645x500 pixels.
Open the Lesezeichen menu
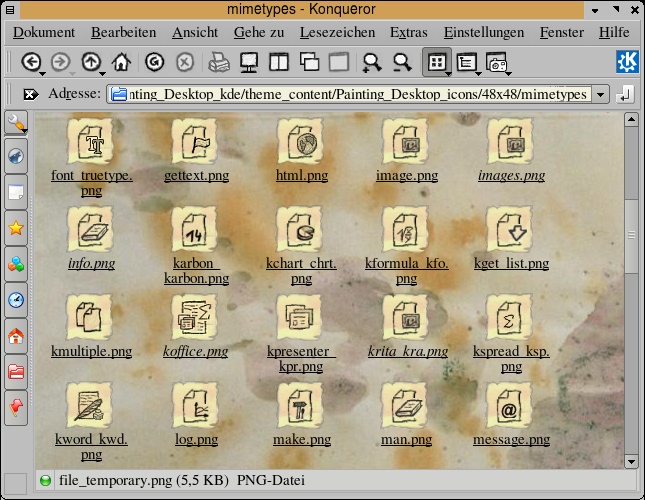(x=337, y=32)
